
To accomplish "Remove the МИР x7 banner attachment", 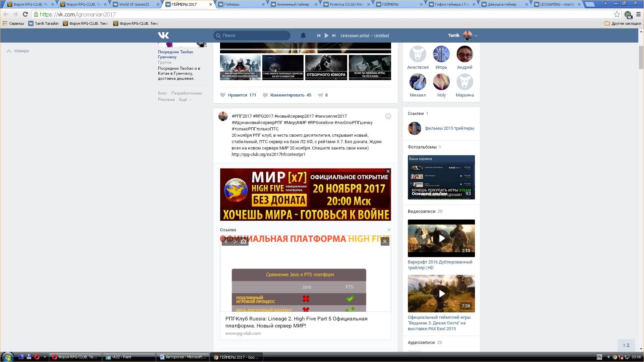I will [388, 171].
